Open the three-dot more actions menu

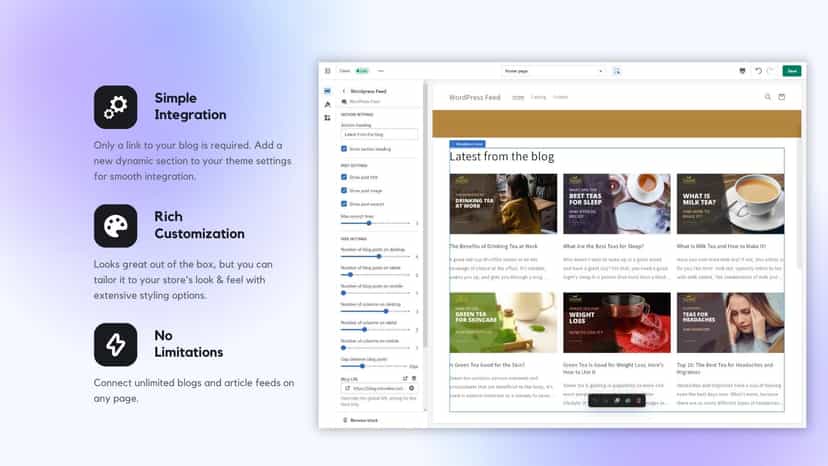(381, 71)
